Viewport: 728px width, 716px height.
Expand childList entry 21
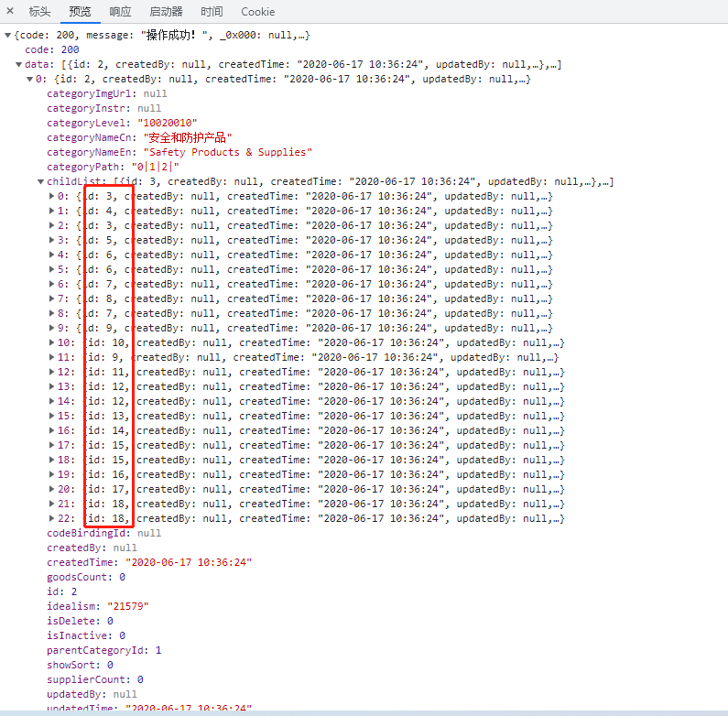click(51, 504)
